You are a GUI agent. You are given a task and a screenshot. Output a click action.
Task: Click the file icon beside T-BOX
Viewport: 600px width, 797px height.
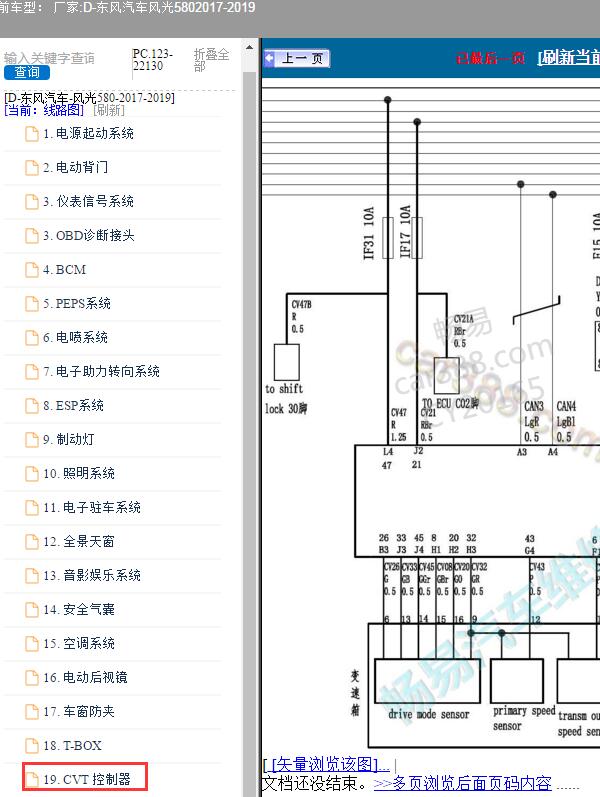coord(32,746)
